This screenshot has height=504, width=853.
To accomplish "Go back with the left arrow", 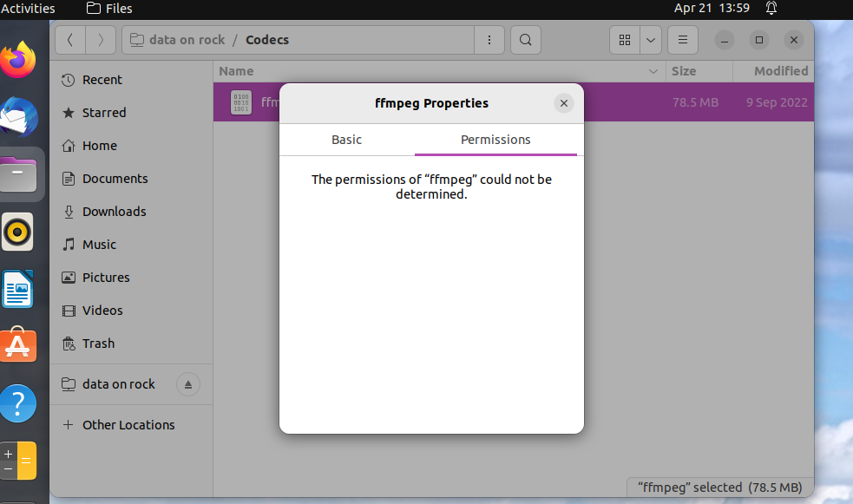I will (x=70, y=40).
